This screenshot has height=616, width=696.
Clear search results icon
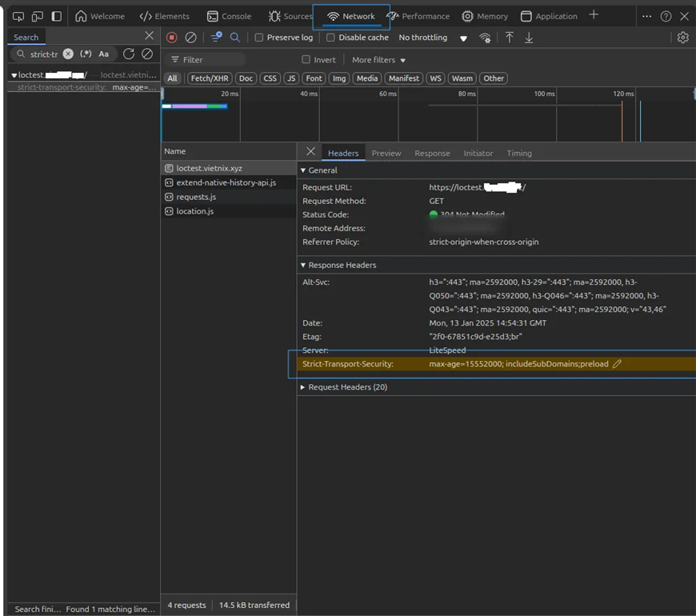[x=147, y=54]
